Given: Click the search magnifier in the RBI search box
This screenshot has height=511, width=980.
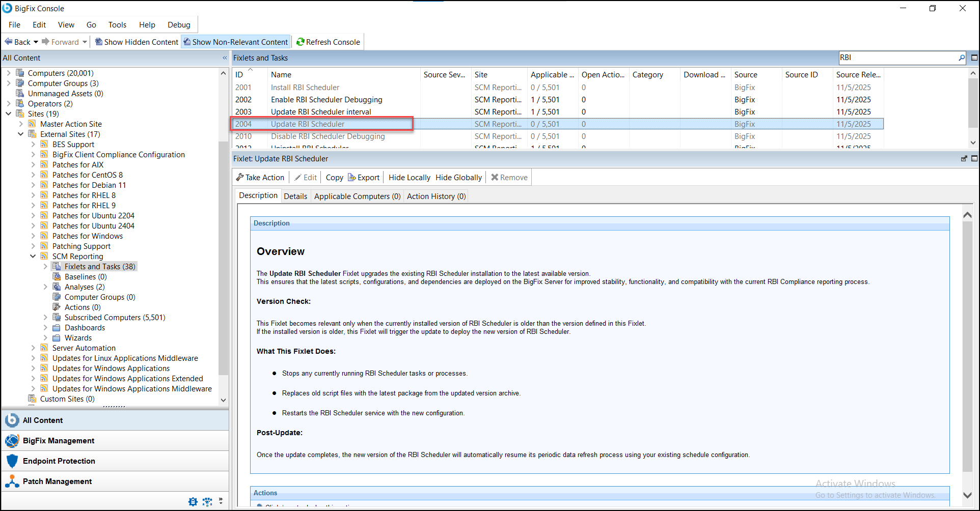Looking at the screenshot, I should (x=961, y=58).
